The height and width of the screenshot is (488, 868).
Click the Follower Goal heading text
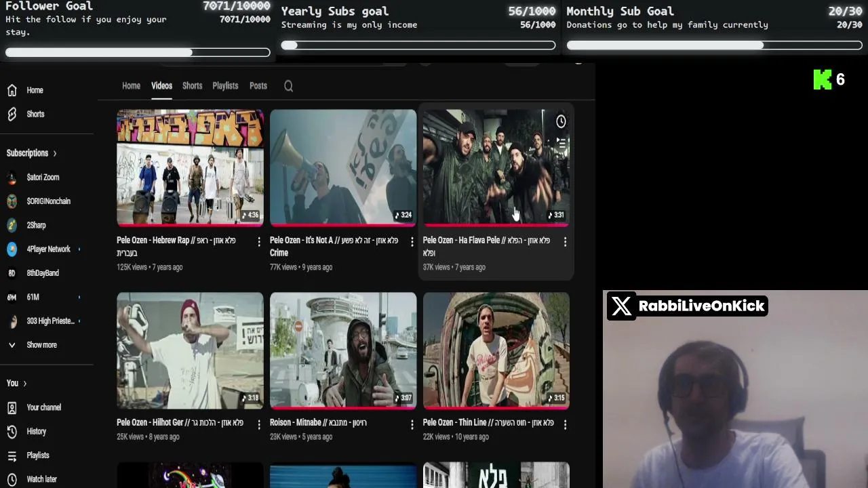(x=49, y=6)
